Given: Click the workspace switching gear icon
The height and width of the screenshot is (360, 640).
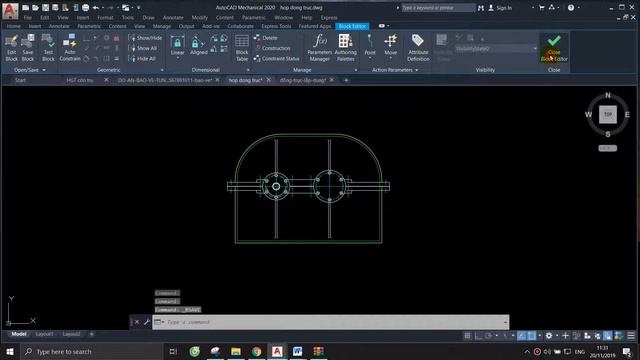Looking at the screenshot, I should pos(549,336).
